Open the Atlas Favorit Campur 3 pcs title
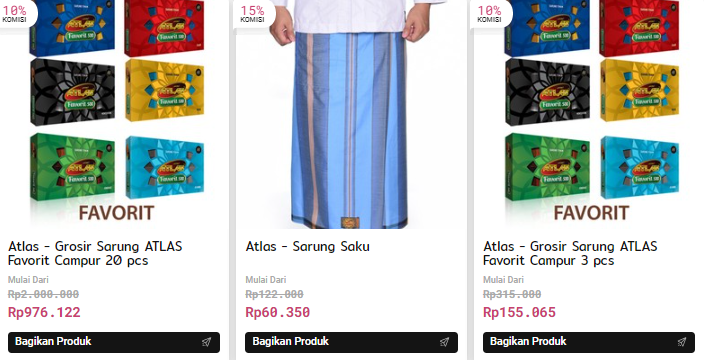 570,253
